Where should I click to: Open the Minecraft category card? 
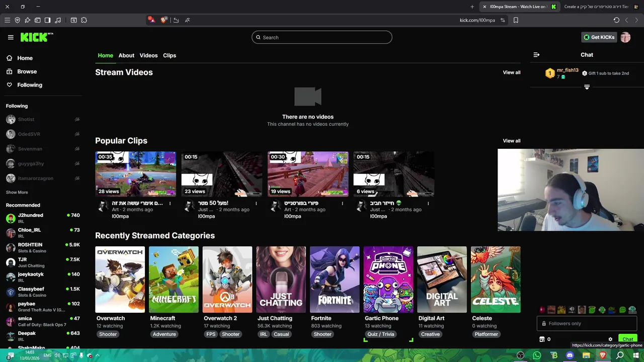tap(174, 280)
